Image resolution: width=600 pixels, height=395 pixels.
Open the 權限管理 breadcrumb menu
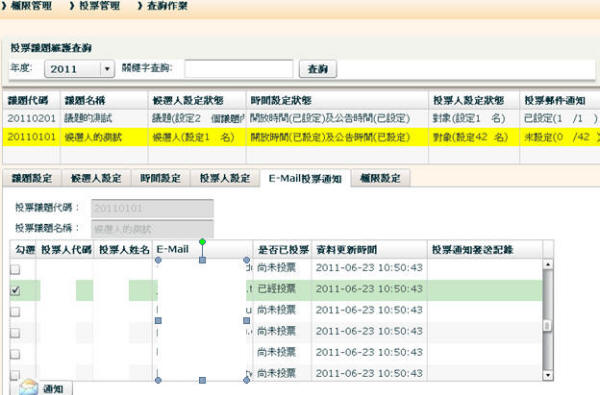coord(27,6)
